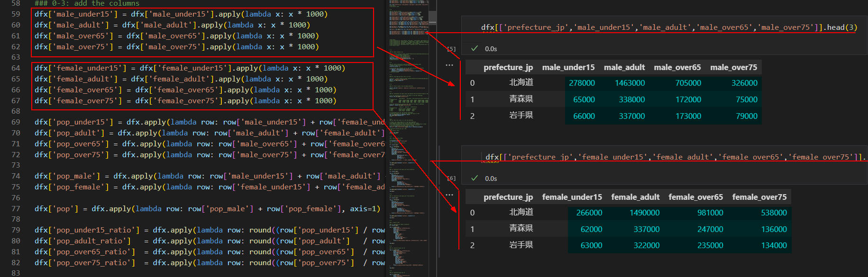868x277 pixels.
Task: Click the female_over65 column header
Action: pos(696,197)
